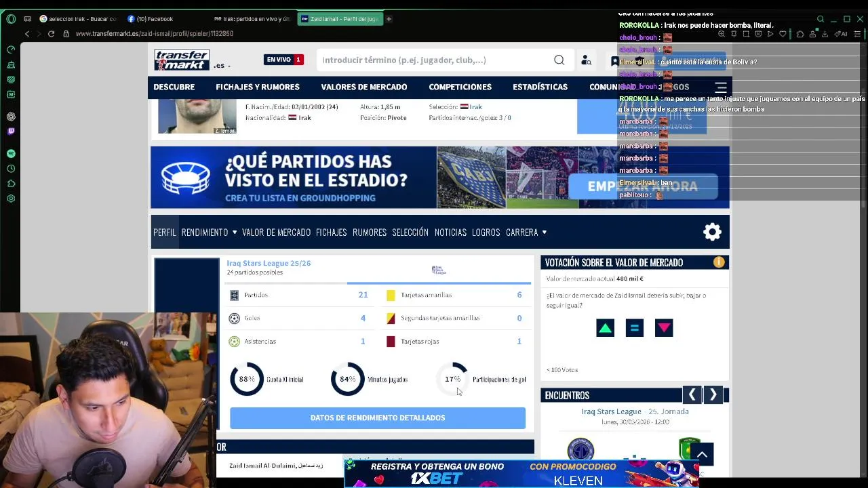868x488 pixels.
Task: Click the 88% Cuota XI inicial ring
Action: (247, 380)
